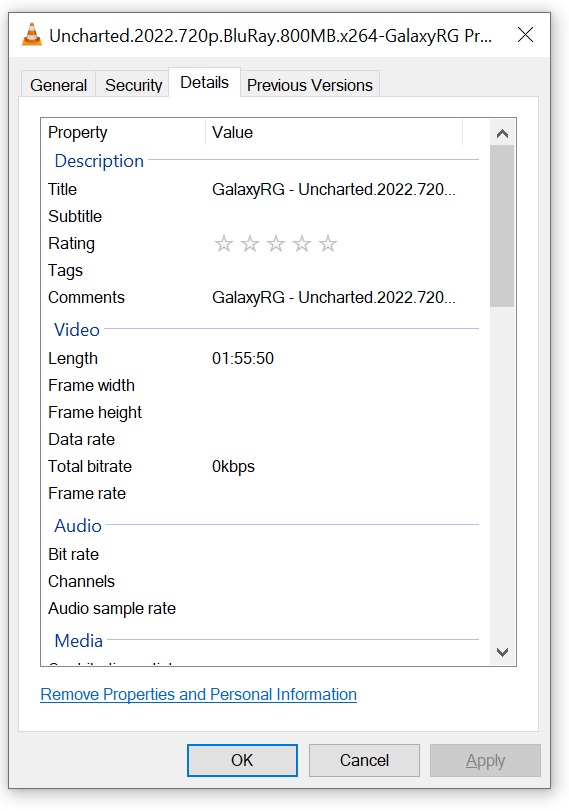Set rating to five stars
The image size is (569, 811).
328,243
